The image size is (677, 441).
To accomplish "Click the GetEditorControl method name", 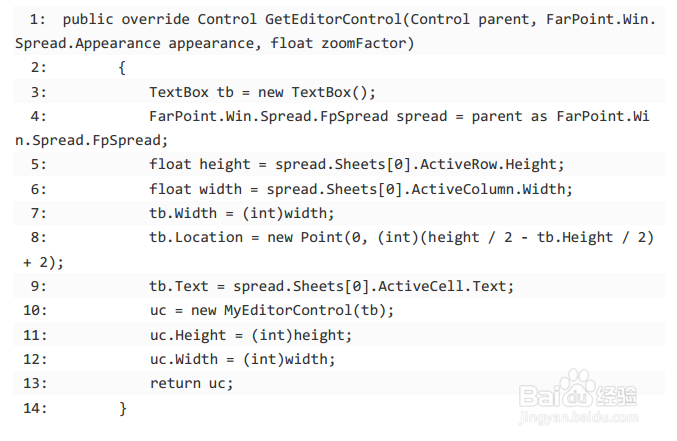I will [x=333, y=19].
